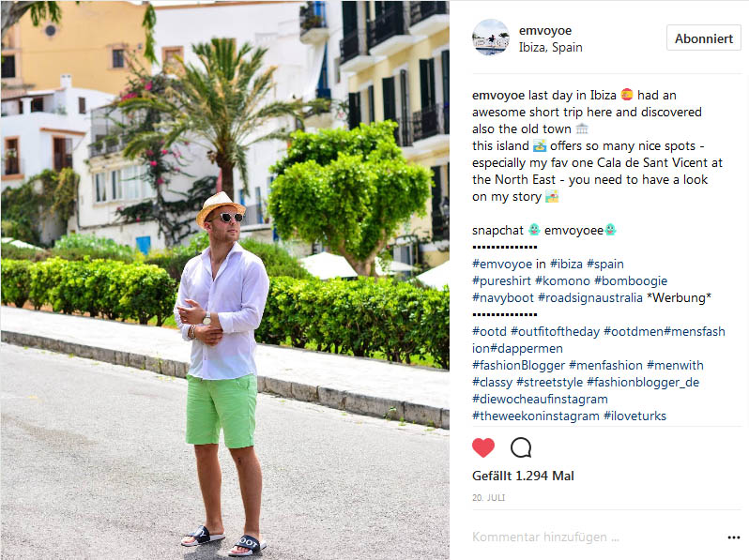
Task: Click the Kommentar hinzufügen input field
Action: (597, 537)
